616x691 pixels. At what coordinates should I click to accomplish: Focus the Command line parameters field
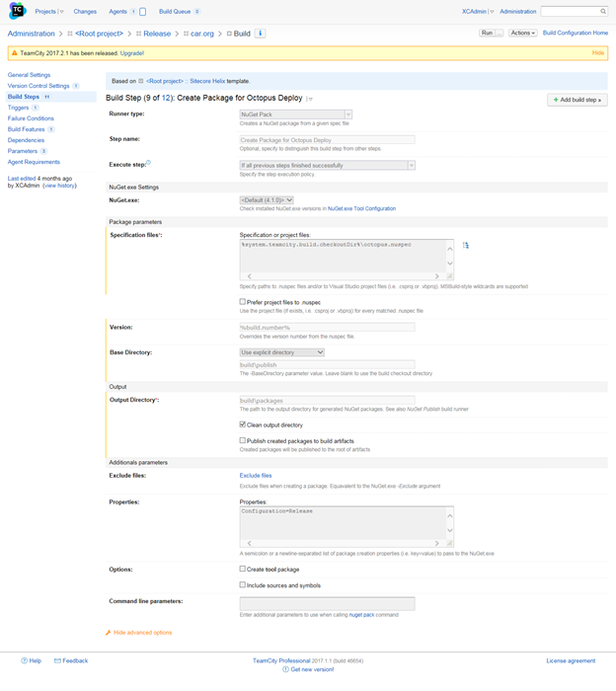[x=328, y=604]
